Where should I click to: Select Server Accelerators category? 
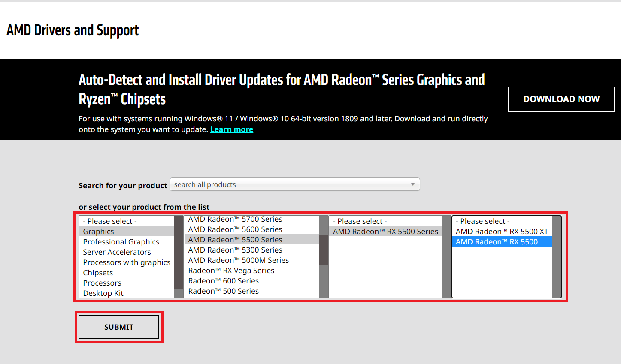(127, 252)
